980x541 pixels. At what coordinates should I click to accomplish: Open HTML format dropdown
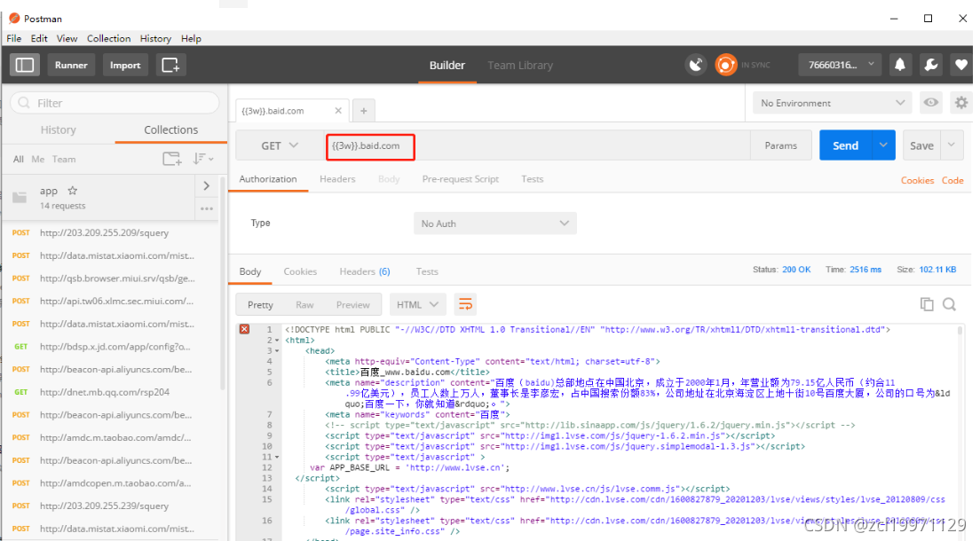coord(417,304)
